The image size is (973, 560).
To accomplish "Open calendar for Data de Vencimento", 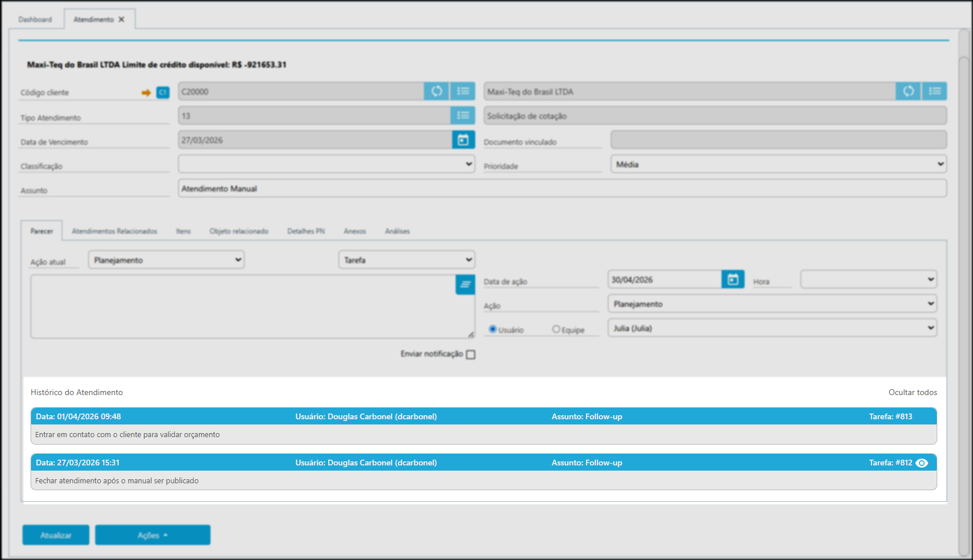I will (463, 140).
